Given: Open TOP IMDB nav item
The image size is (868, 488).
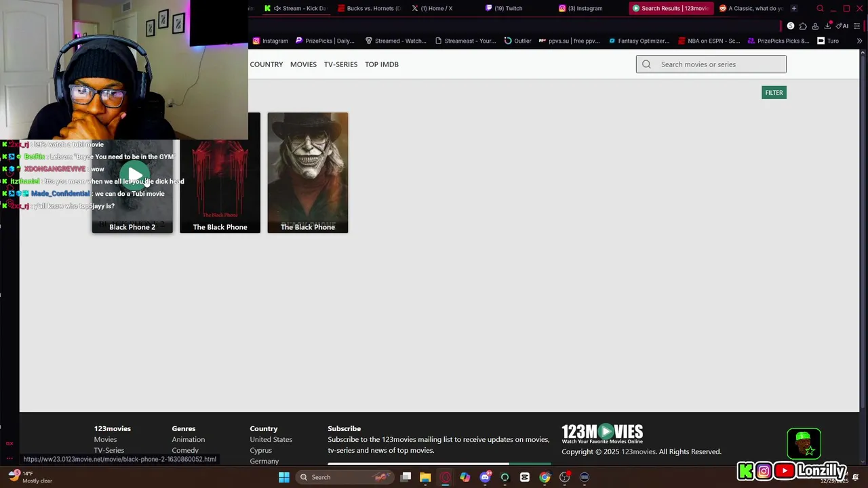Looking at the screenshot, I should pyautogui.click(x=382, y=64).
